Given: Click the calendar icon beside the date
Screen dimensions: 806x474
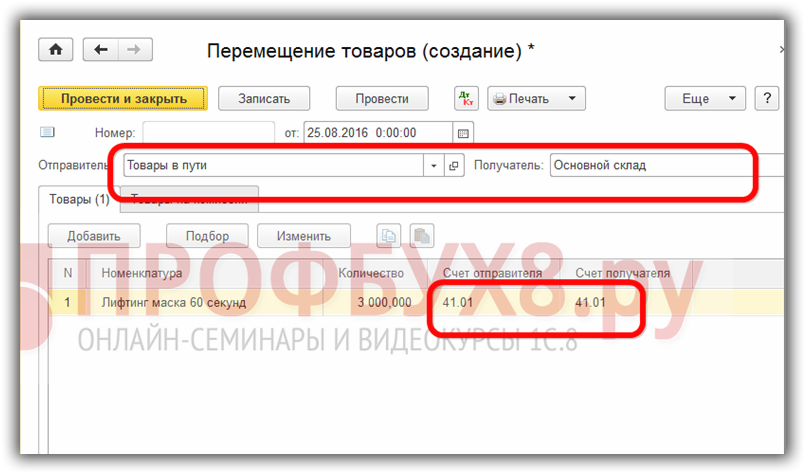Looking at the screenshot, I should (x=462, y=132).
